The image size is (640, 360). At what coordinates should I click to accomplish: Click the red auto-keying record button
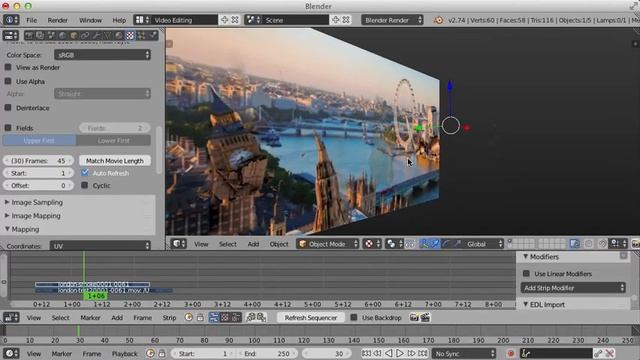pyautogui.click(x=510, y=353)
